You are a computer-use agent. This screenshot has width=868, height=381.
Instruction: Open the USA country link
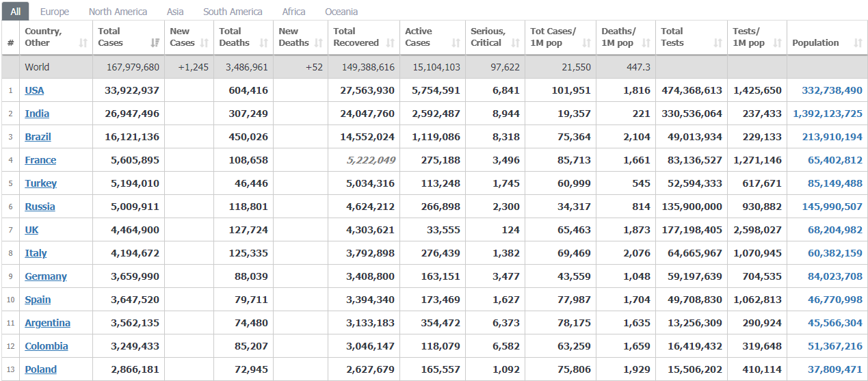[x=34, y=90]
